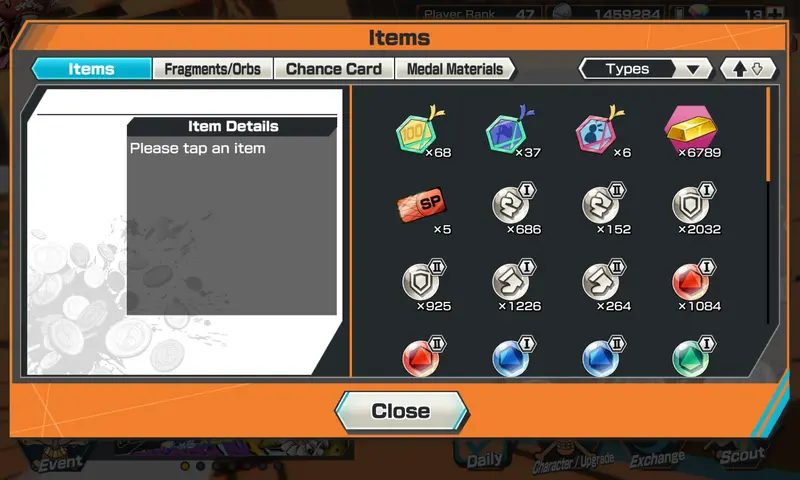Select the red SP ticket x5
The width and height of the screenshot is (800, 480).
point(422,208)
